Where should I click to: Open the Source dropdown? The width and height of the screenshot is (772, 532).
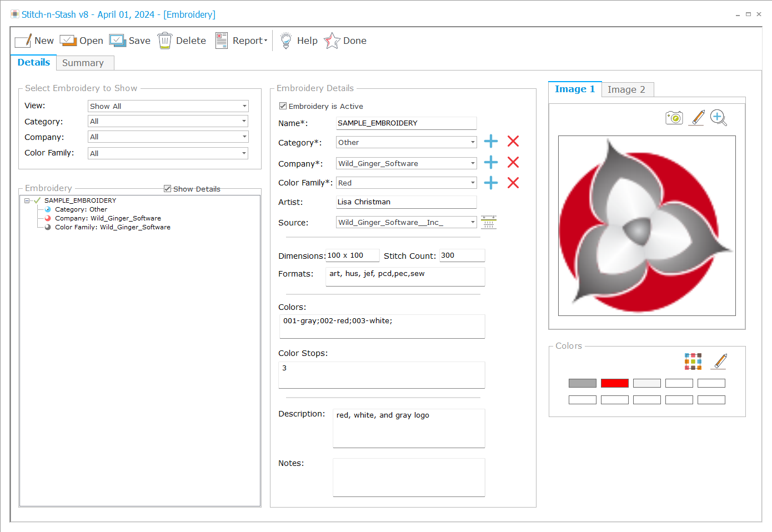(407, 222)
